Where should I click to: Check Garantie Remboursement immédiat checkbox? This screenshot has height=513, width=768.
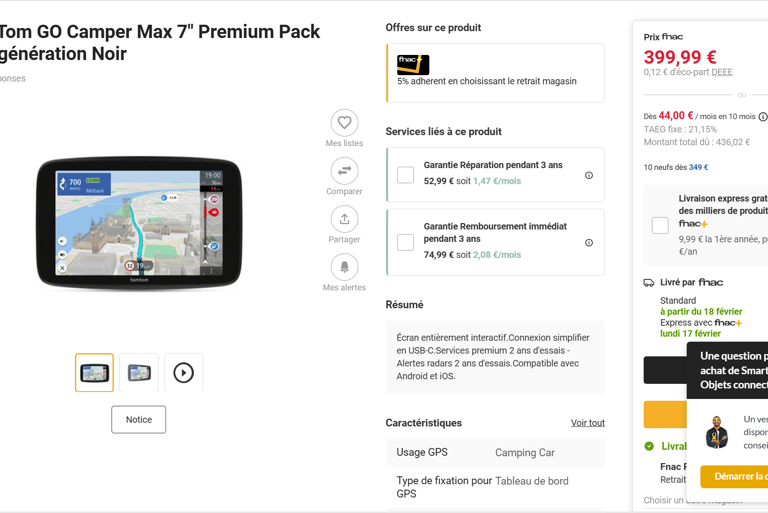pyautogui.click(x=405, y=242)
